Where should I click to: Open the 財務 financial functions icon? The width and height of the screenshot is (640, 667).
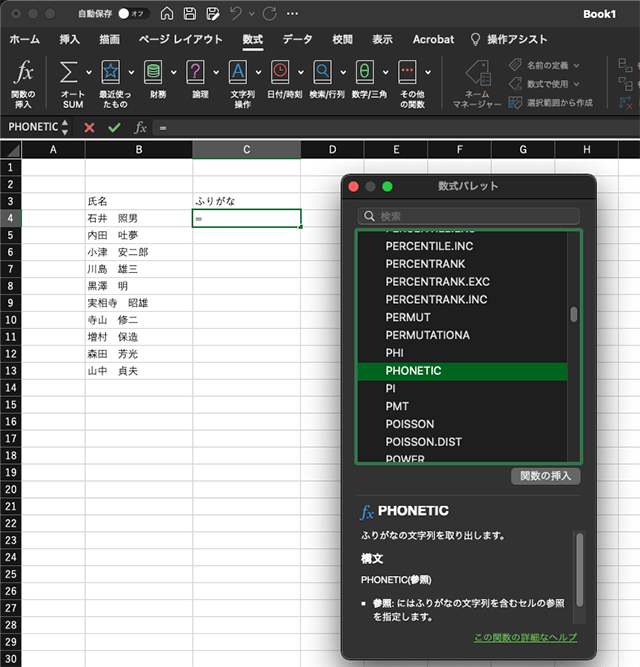[x=153, y=73]
